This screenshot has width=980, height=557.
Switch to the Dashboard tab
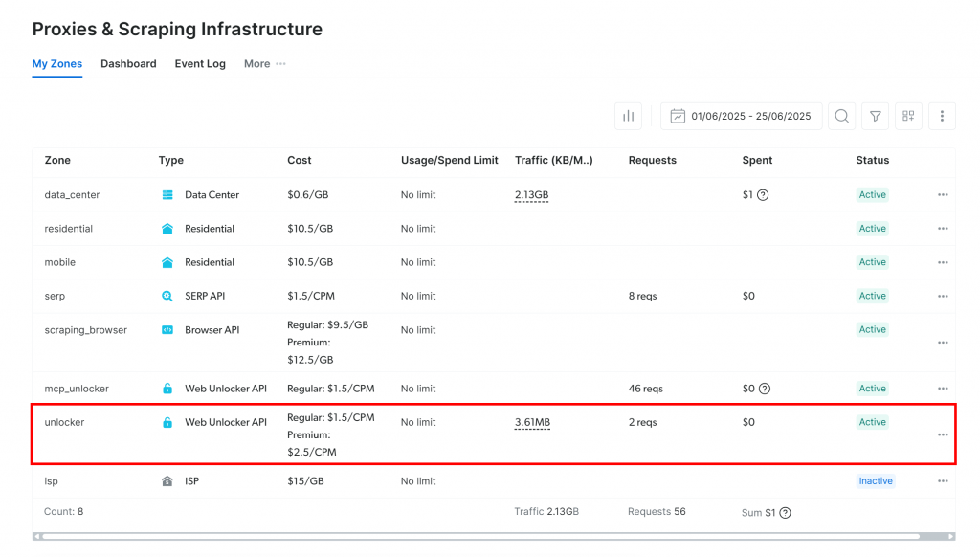(x=128, y=64)
